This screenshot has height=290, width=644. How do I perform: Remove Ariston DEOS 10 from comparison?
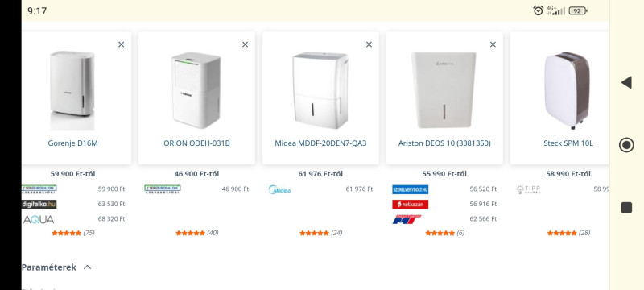click(x=493, y=44)
